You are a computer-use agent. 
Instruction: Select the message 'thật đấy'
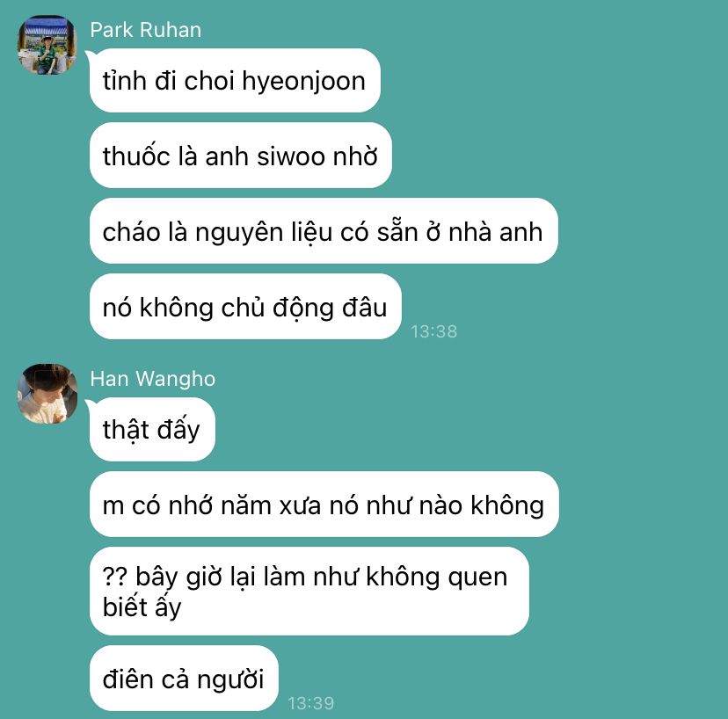152,429
